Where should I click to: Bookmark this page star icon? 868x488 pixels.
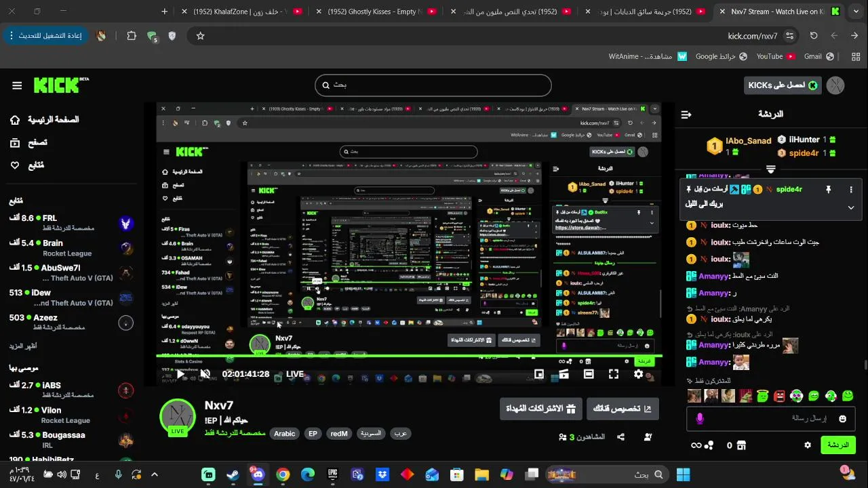(200, 36)
